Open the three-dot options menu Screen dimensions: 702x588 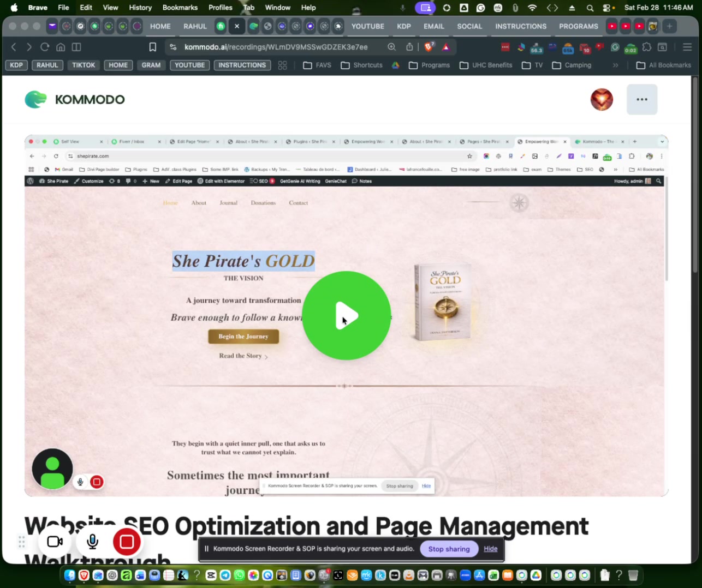(642, 99)
